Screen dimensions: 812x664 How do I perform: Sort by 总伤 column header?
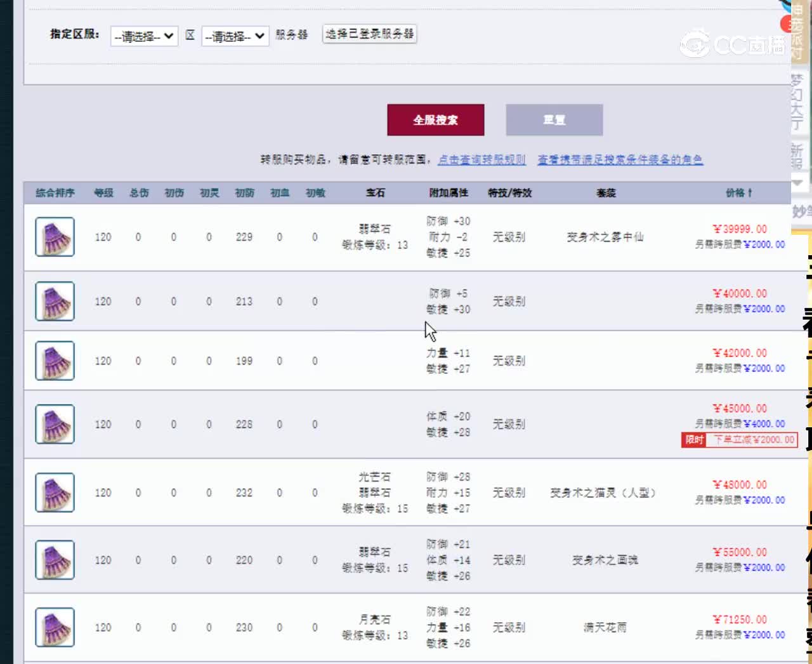coord(139,193)
